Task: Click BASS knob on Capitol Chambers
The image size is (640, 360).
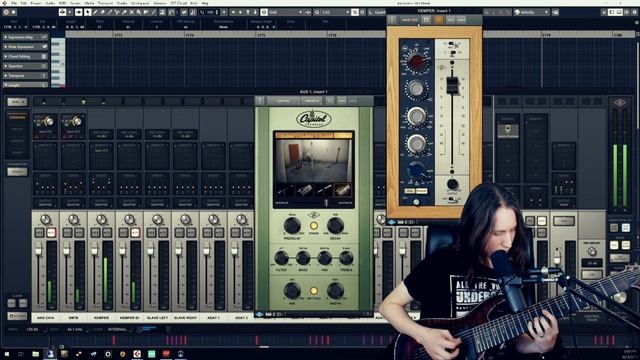Action: [x=303, y=258]
